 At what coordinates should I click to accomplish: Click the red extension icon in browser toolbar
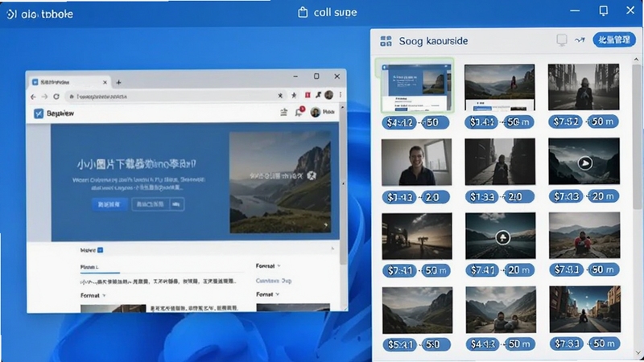click(x=308, y=95)
